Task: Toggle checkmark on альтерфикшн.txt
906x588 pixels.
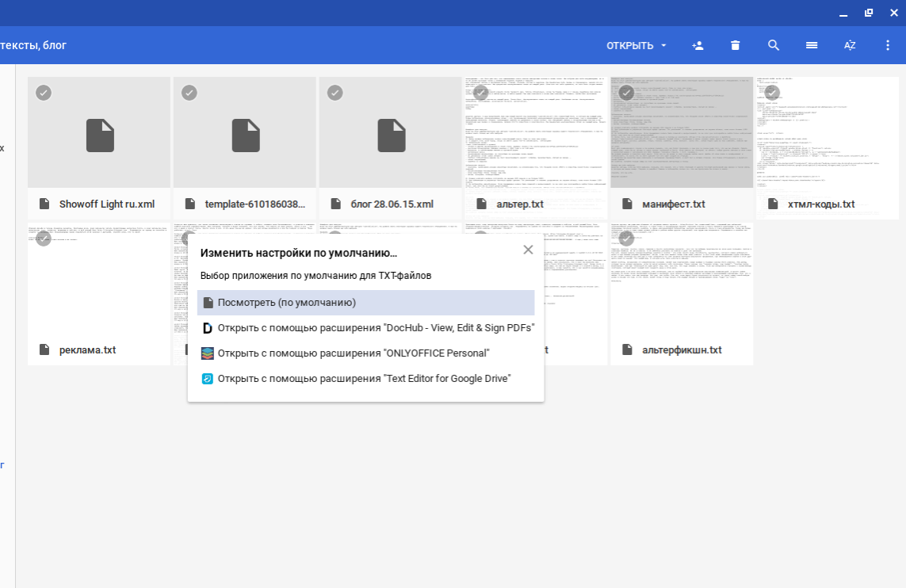Action: 625,238
